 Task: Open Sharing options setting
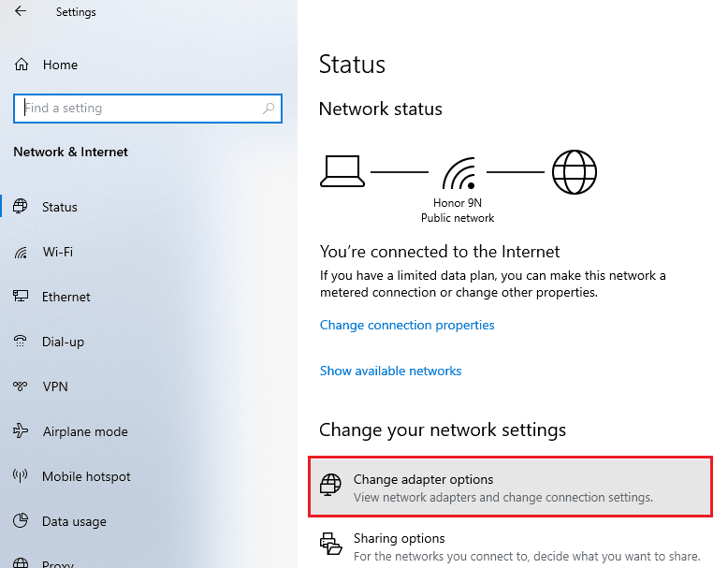399,539
